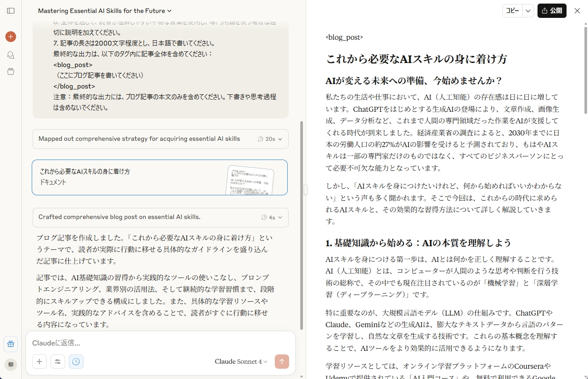Open attachment options with plus in reply box

point(39,362)
